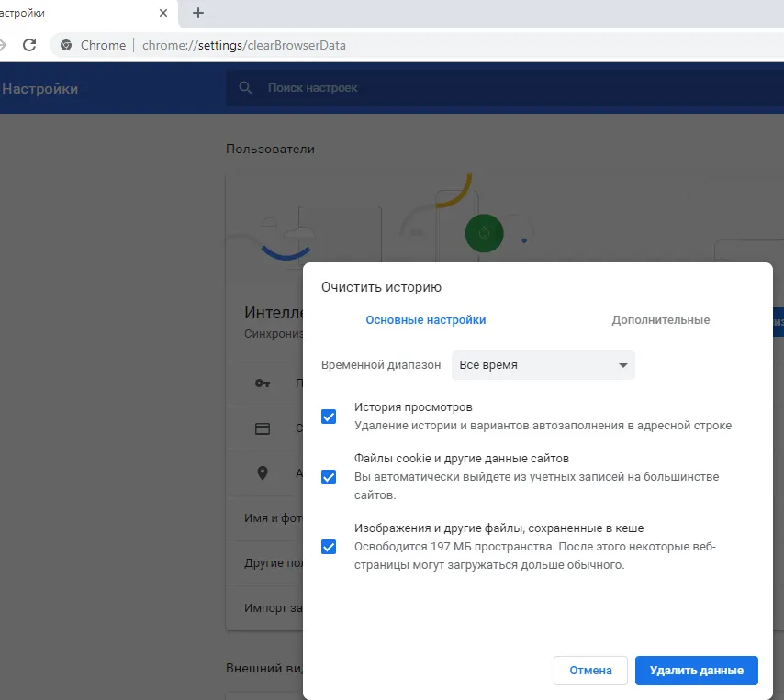The image size is (784, 700).
Task: Click the Chrome site info icon in the address bar
Action: pos(66,45)
